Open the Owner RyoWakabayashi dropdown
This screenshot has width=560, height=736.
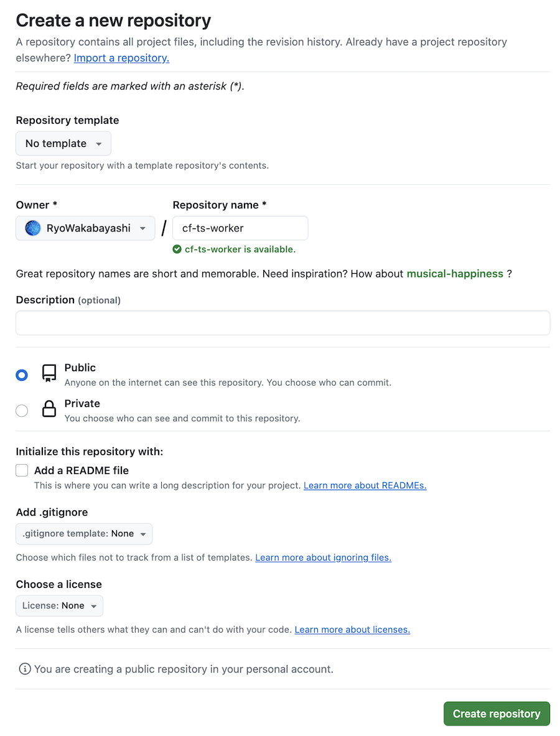[x=85, y=228]
